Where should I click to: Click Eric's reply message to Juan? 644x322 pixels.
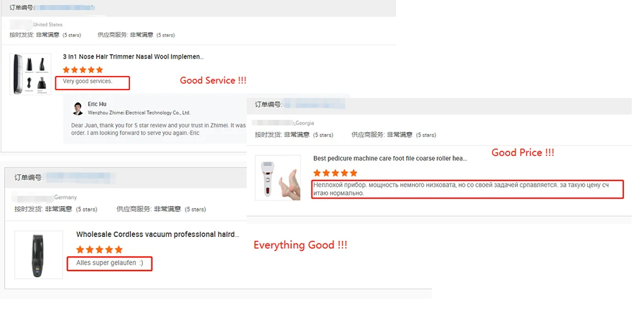point(158,129)
